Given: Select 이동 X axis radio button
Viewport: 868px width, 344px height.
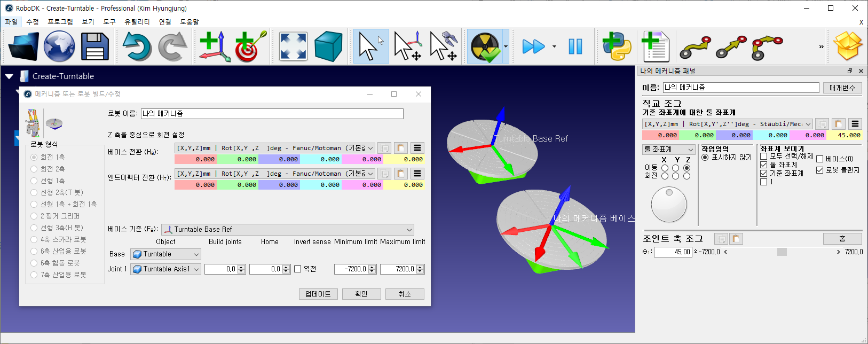Looking at the screenshot, I should (x=665, y=168).
